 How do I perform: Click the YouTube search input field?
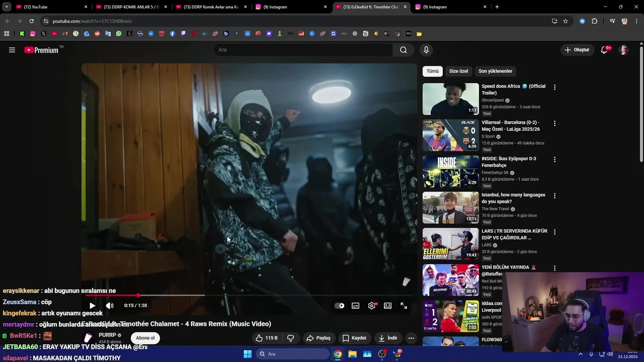click(x=303, y=50)
